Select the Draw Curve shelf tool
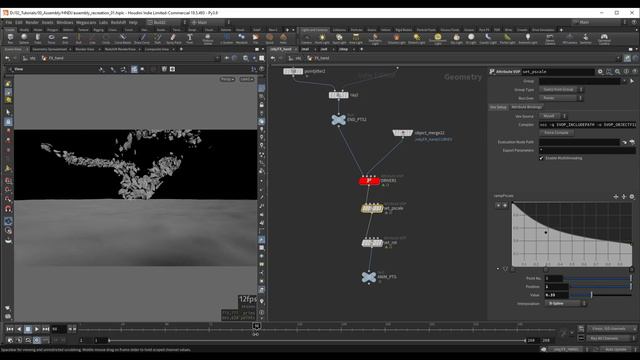Screen dimensions: 640x360 (142, 39)
